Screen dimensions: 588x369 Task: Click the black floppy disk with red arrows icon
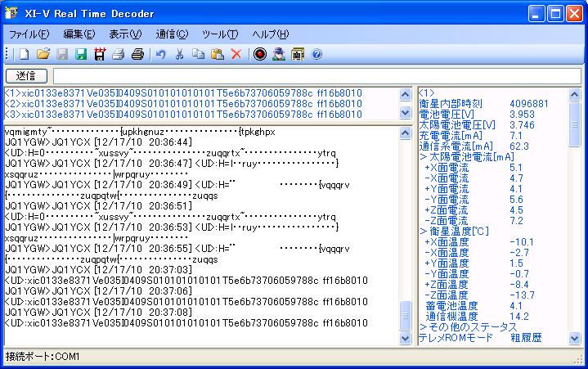click(x=100, y=54)
